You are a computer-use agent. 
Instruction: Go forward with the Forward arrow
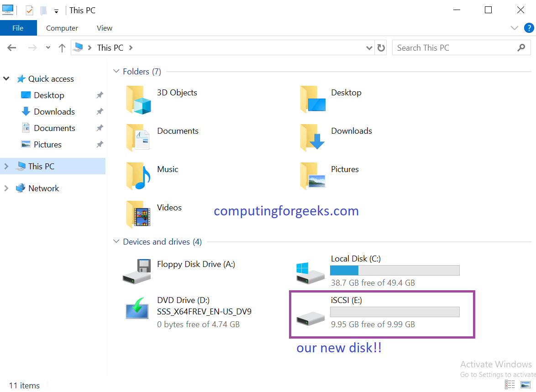tap(32, 48)
